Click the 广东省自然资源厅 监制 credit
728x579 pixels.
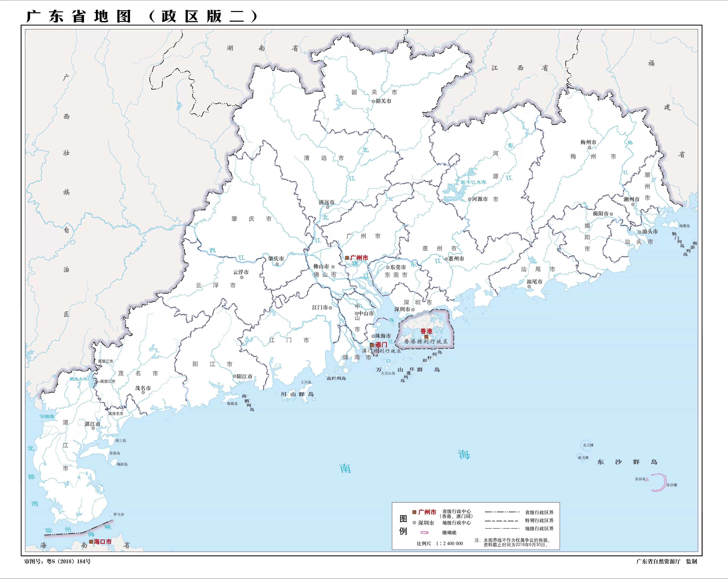(666, 562)
